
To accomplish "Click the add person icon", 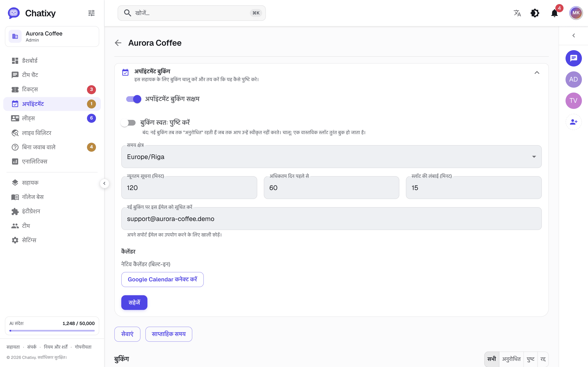I will (x=574, y=122).
